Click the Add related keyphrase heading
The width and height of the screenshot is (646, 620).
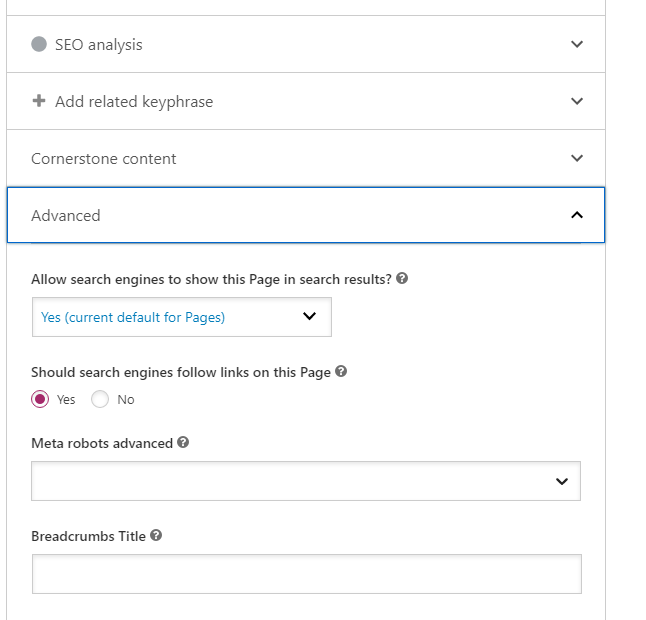pos(134,102)
